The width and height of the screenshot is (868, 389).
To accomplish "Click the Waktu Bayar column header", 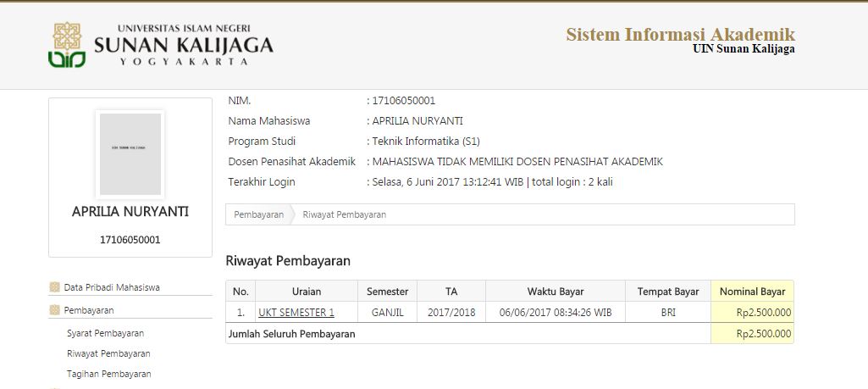I will click(x=555, y=292).
